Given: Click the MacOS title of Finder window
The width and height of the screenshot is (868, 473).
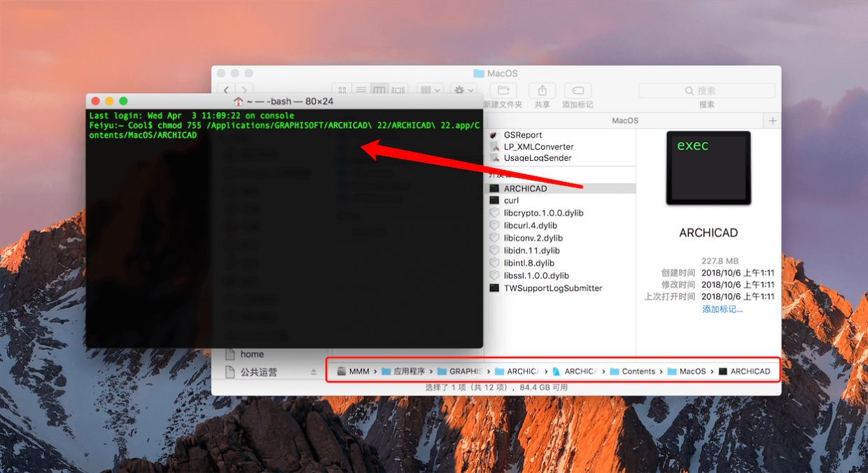Looking at the screenshot, I should coord(496,73).
